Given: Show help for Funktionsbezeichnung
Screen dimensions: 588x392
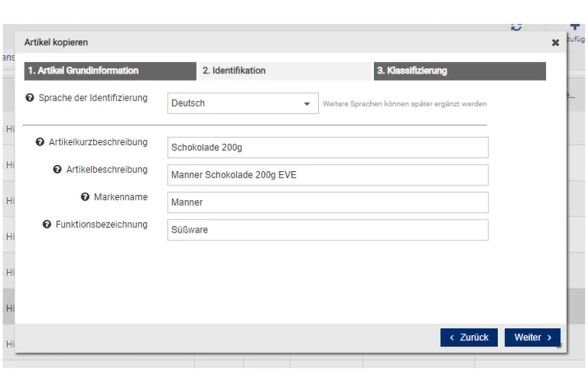Looking at the screenshot, I should tap(46, 224).
